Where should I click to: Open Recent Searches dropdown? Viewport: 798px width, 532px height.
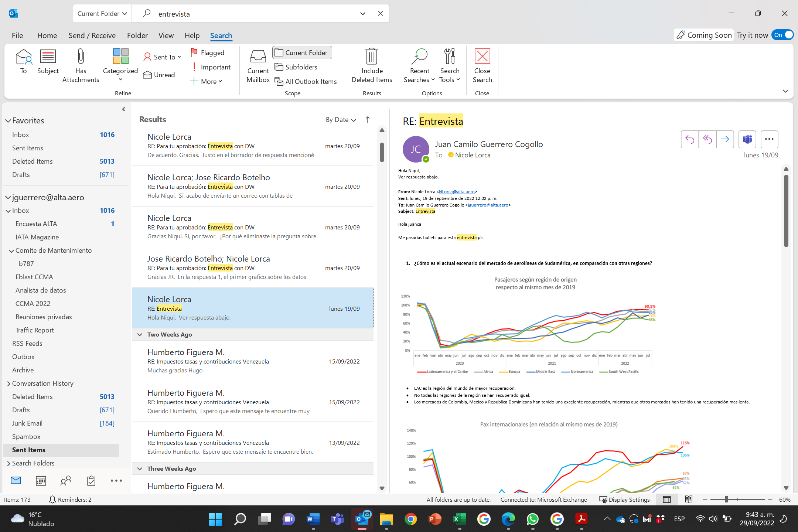click(x=419, y=66)
